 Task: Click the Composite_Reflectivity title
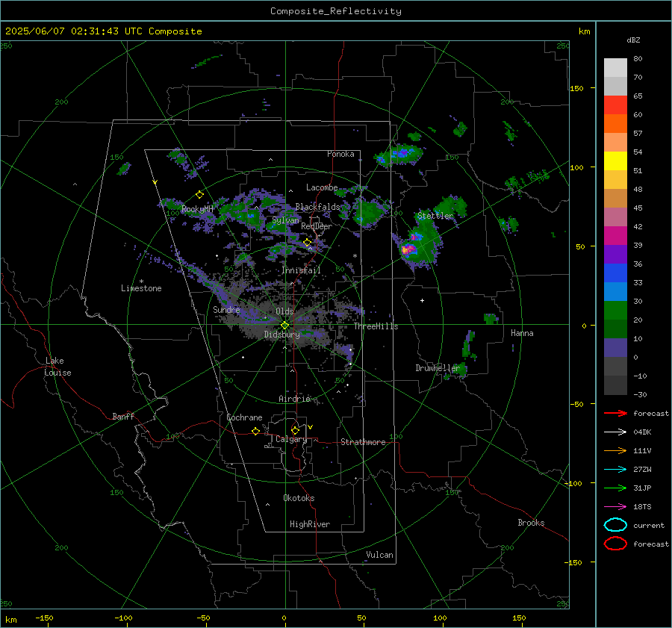tap(336, 11)
